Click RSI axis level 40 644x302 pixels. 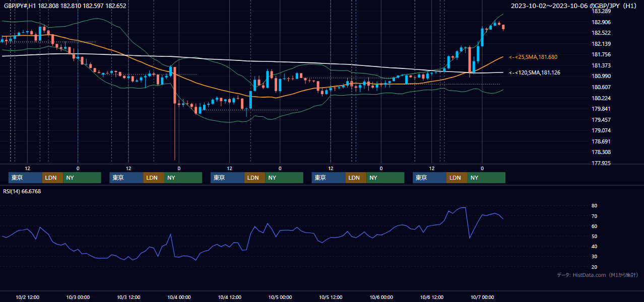coord(594,246)
